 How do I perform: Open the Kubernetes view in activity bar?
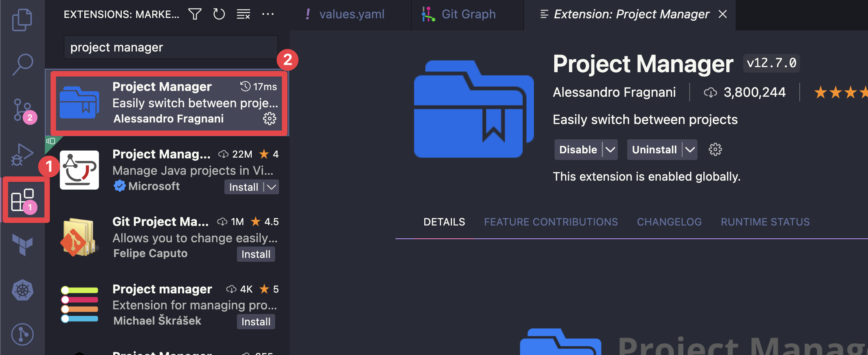(22, 290)
